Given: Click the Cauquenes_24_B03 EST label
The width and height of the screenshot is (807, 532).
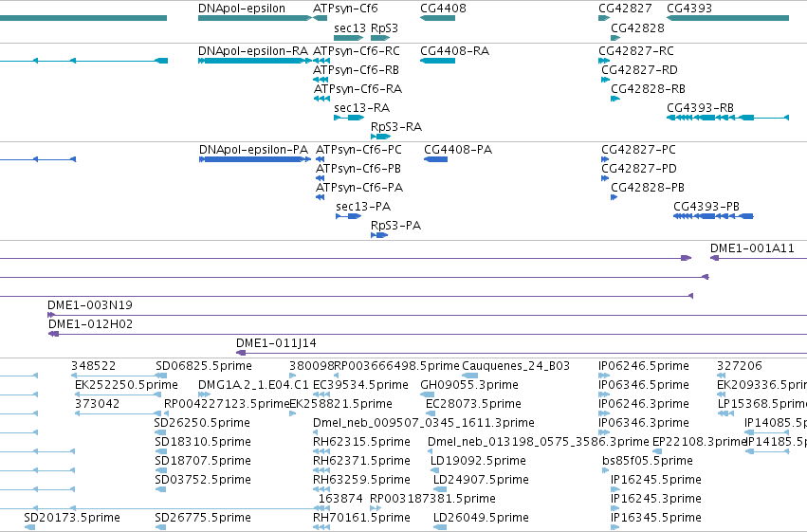Looking at the screenshot, I should coord(516,366).
